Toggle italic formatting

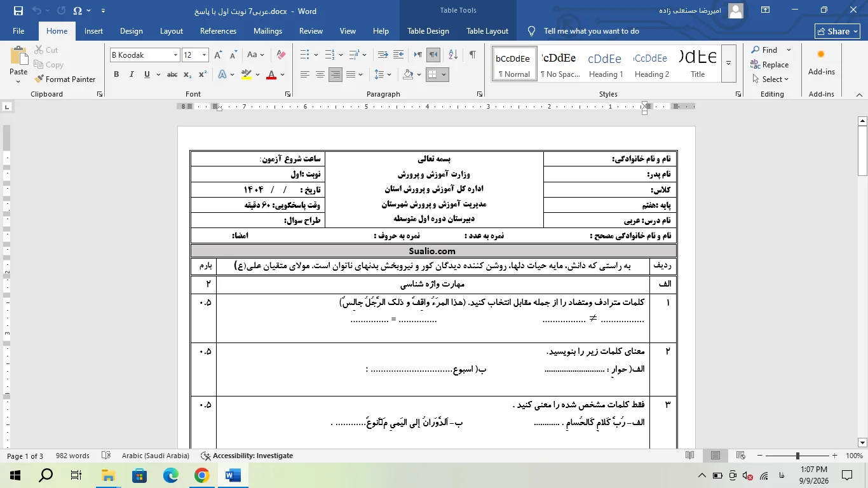132,74
